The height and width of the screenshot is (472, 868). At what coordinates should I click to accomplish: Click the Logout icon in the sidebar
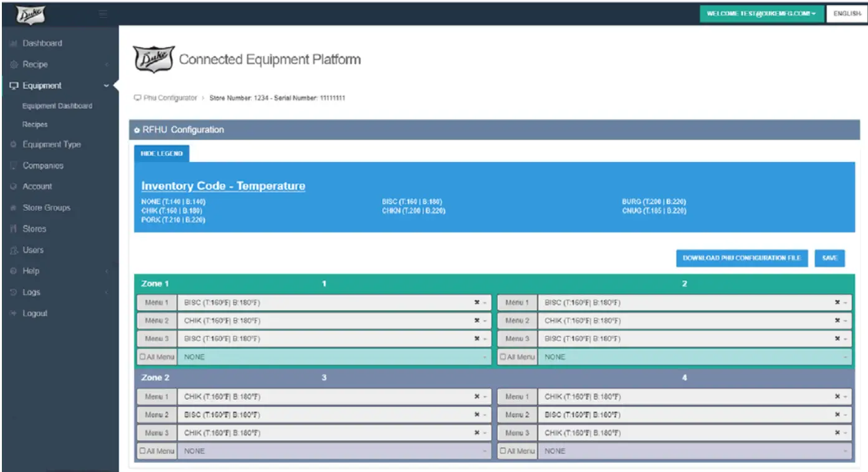[13, 314]
